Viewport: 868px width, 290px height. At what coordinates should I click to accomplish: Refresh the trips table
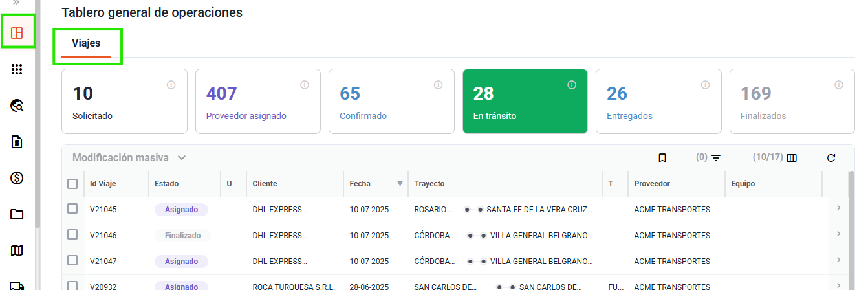click(831, 158)
